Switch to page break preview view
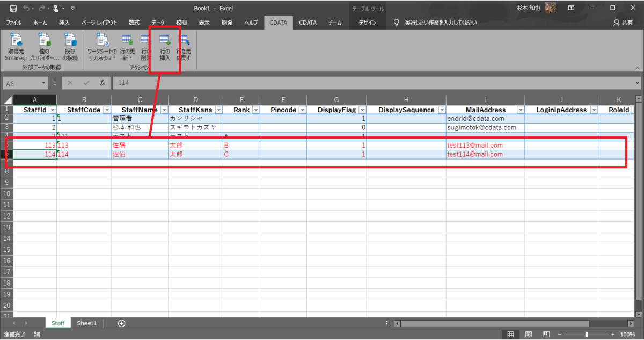This screenshot has height=340, width=644. coord(546,335)
